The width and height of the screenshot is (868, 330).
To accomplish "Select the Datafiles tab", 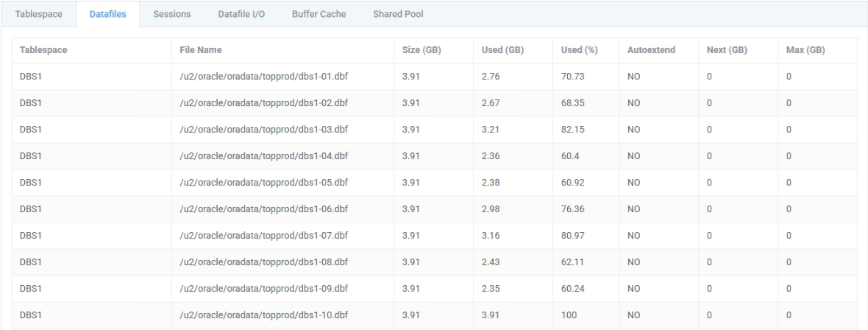I will click(x=107, y=14).
